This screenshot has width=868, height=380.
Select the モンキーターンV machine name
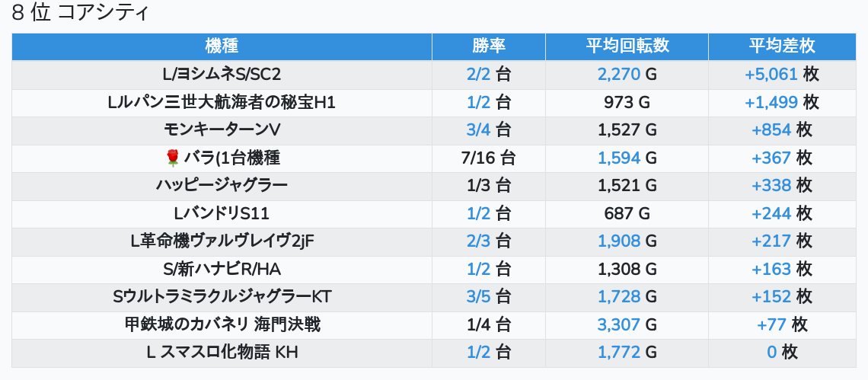click(x=222, y=130)
